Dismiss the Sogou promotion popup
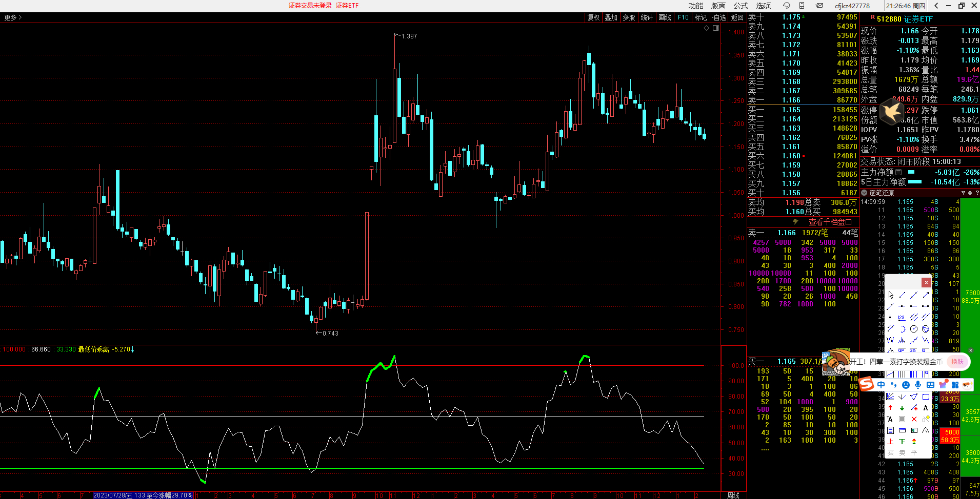Image resolution: width=980 pixels, height=499 pixels. coord(971,350)
